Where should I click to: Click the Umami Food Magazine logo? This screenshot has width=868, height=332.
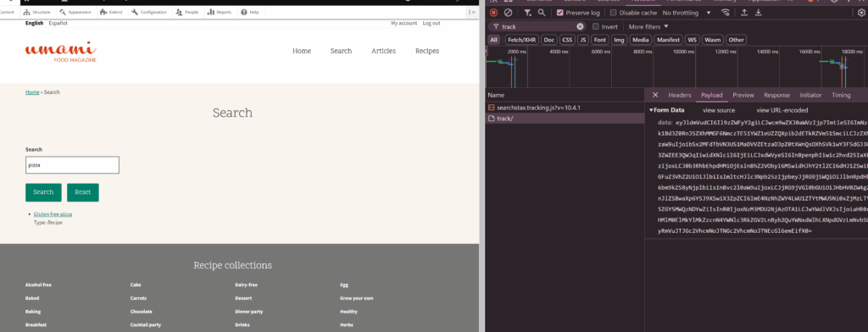[x=61, y=52]
